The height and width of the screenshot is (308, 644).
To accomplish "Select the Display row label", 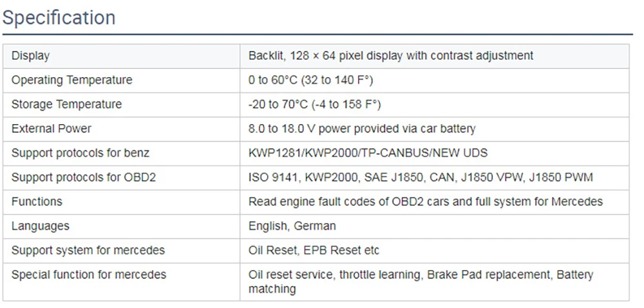I will 30,56.
